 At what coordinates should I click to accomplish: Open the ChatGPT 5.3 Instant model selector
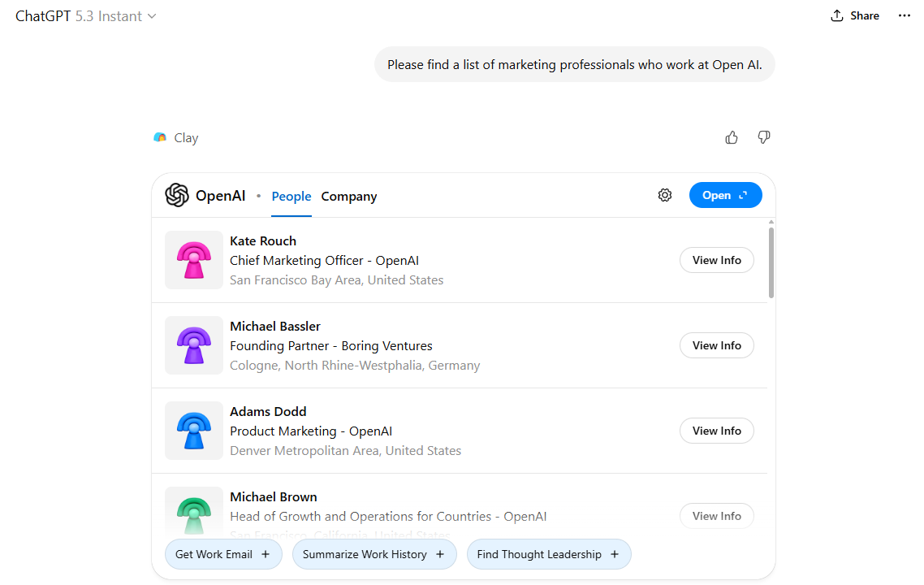[85, 15]
